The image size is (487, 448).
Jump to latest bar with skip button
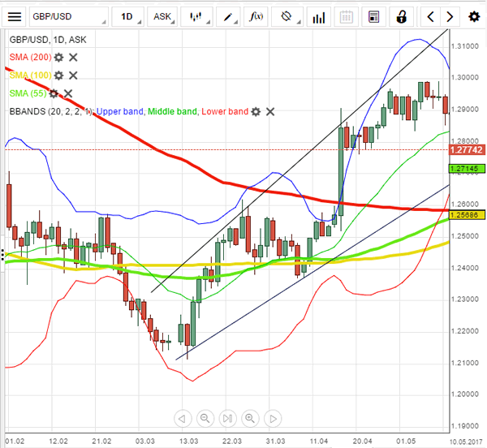[x=227, y=419]
